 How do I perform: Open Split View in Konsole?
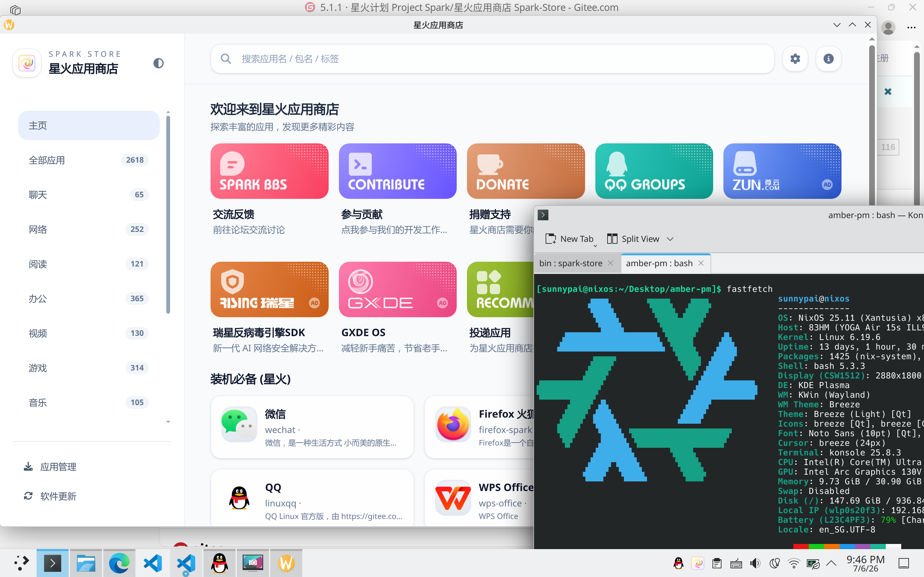pyautogui.click(x=634, y=239)
